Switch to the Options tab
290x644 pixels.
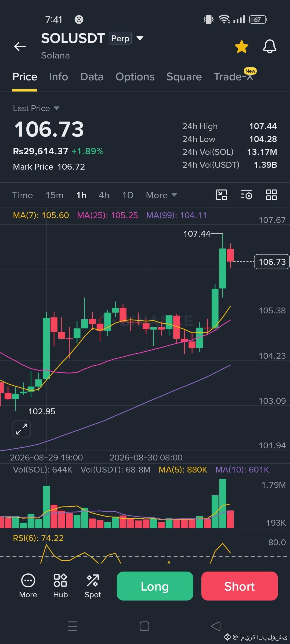(135, 77)
